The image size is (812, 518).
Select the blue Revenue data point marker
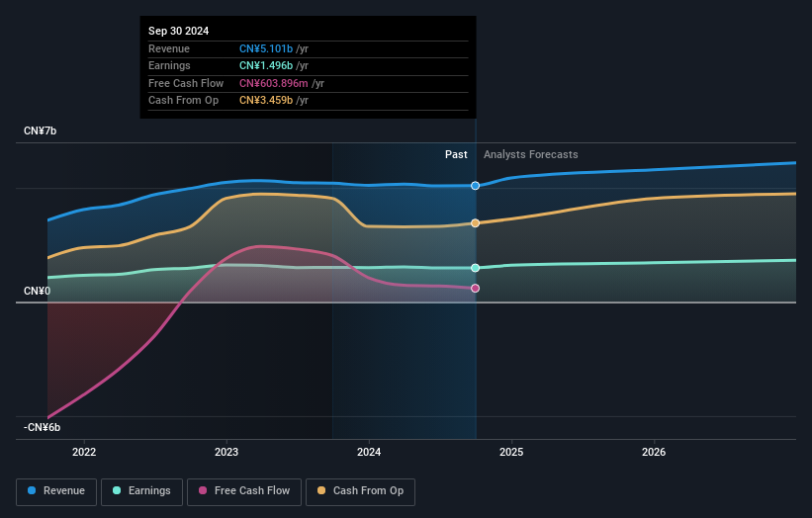tap(475, 186)
